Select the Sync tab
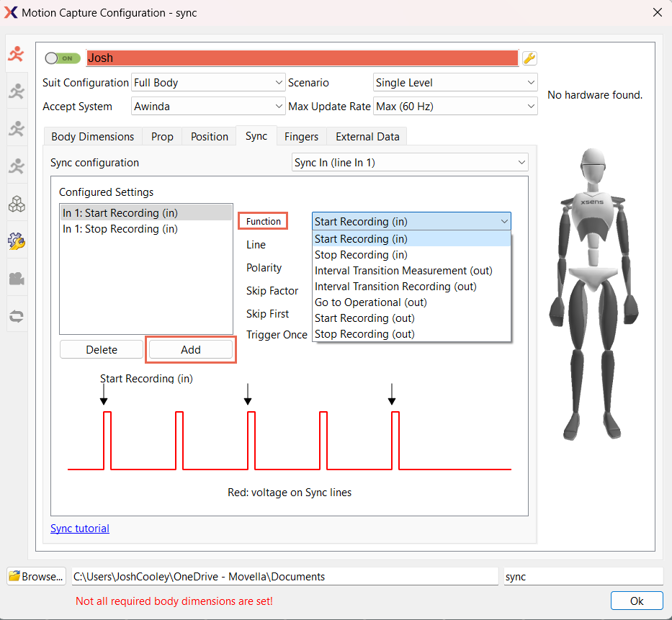Screen dimensions: 672x620 point(256,136)
